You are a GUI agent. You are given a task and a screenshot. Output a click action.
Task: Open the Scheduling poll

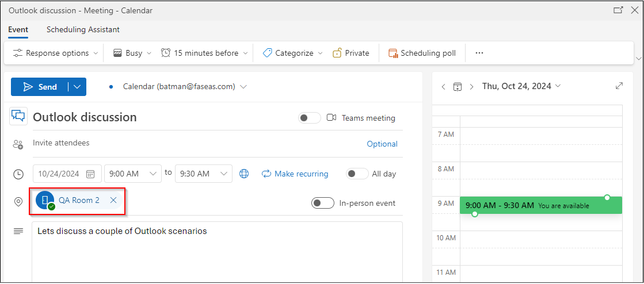click(x=422, y=53)
